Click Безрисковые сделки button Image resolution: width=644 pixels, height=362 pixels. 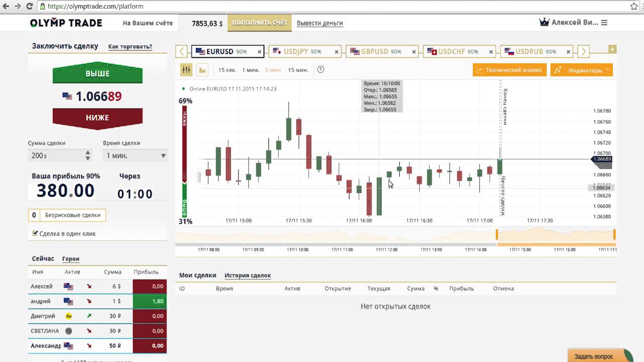coord(67,215)
